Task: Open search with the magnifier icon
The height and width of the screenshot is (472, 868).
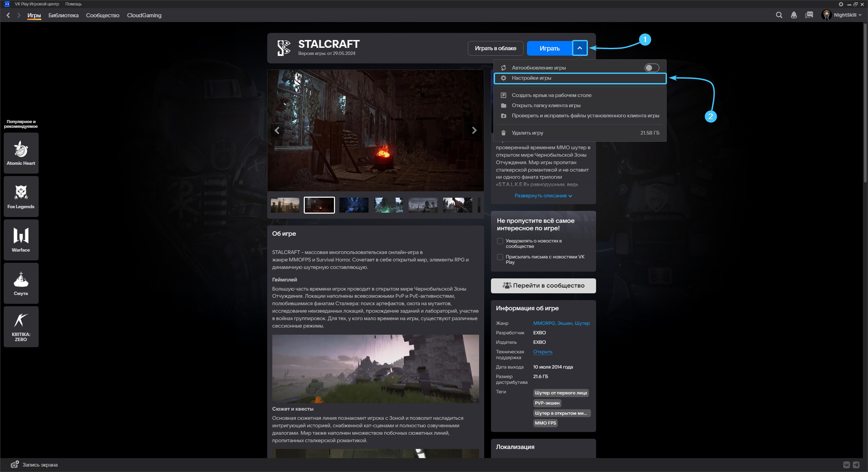Action: click(779, 15)
